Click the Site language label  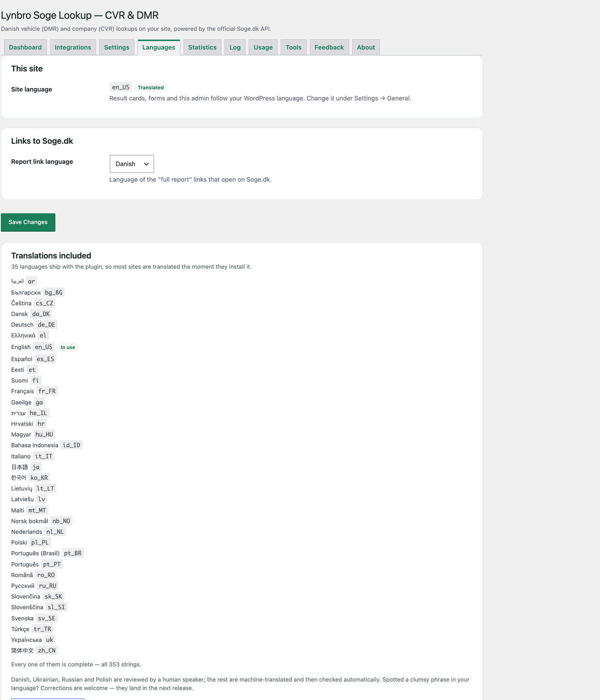(x=31, y=89)
